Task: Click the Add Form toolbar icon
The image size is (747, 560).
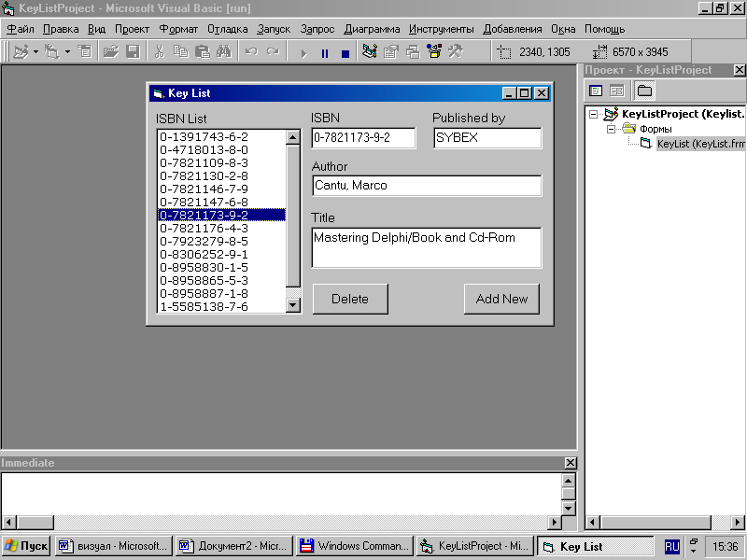Action: 51,51
